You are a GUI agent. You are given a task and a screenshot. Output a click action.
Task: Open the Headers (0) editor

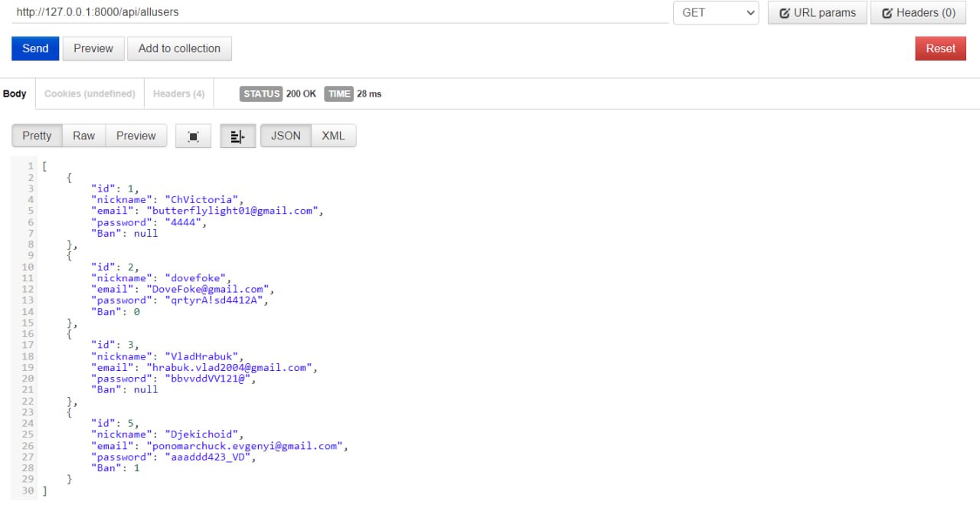pos(918,13)
